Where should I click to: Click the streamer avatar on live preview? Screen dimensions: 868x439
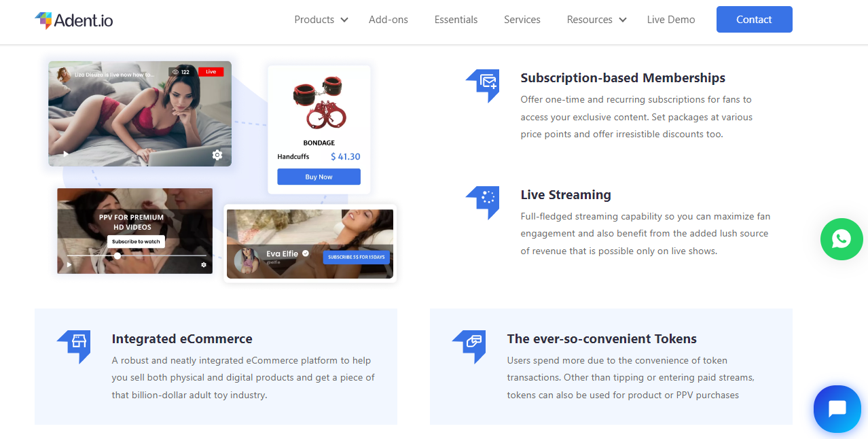pos(65,75)
